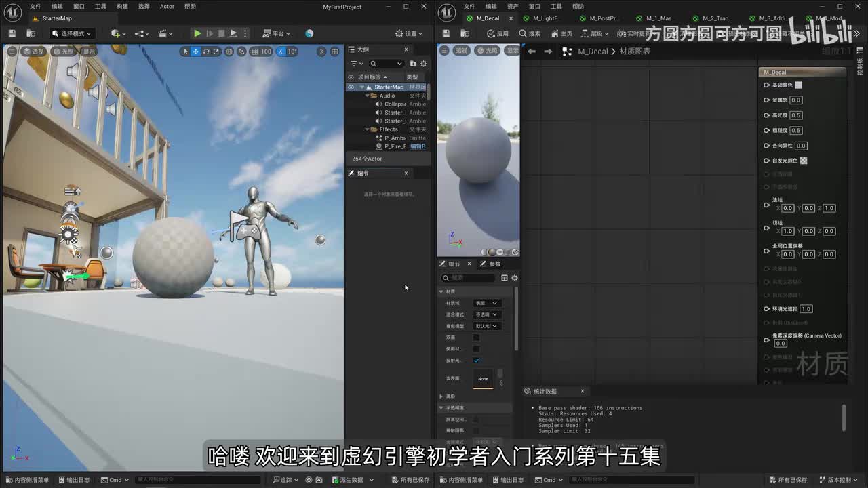Open the add-actor quick menu icon
The image size is (868, 488).
117,33
